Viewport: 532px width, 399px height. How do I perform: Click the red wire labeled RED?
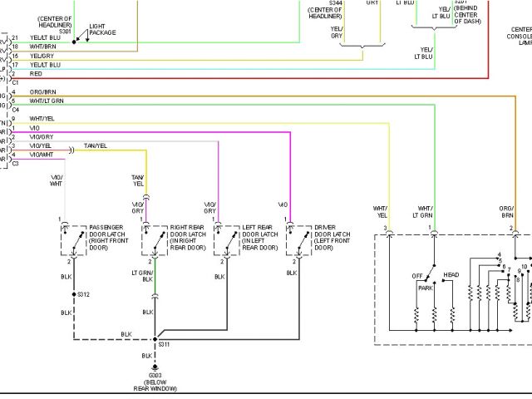(36, 74)
